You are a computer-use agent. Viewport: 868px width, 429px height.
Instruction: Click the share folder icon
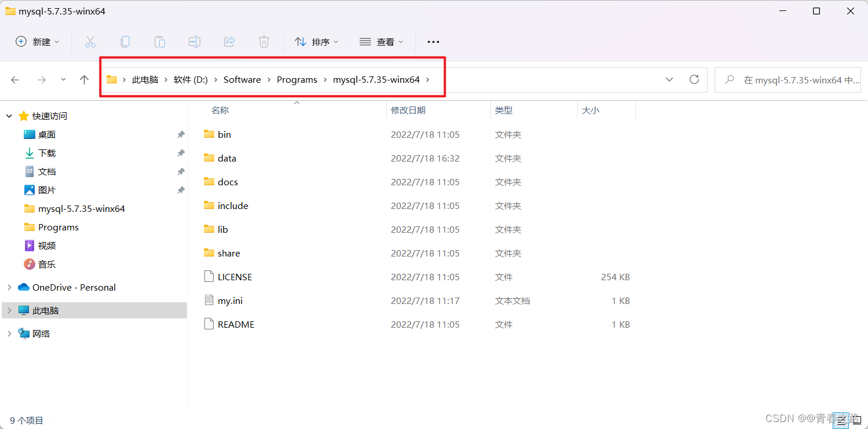[209, 252]
